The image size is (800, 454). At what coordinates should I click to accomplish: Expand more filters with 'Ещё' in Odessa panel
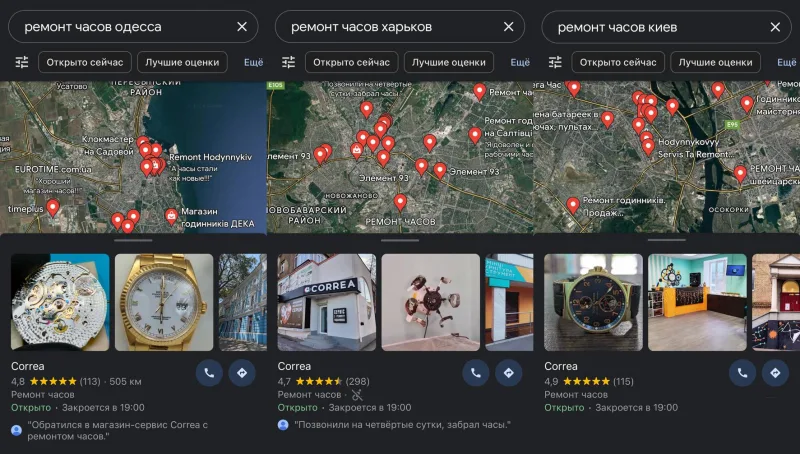coord(254,62)
